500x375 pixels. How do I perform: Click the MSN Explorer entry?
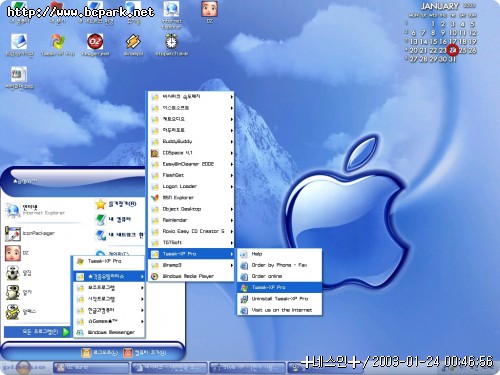(191, 198)
